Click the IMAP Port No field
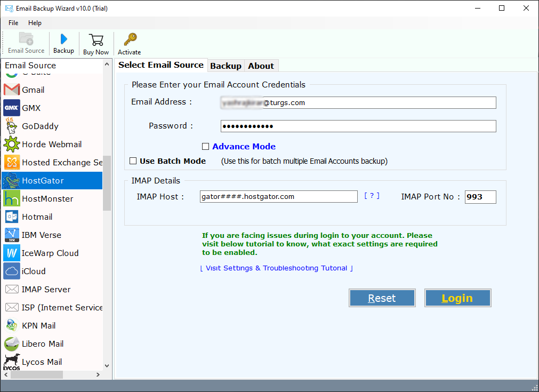This screenshot has width=539, height=392. tap(480, 197)
